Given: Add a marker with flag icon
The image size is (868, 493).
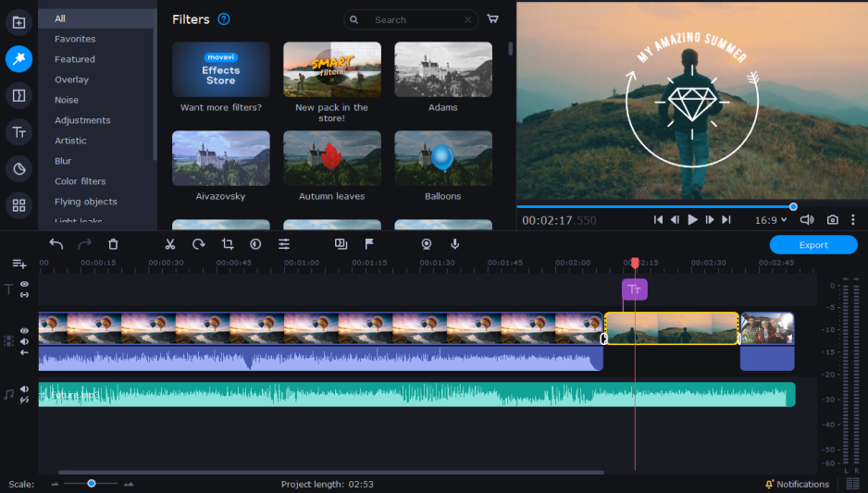Looking at the screenshot, I should [x=369, y=244].
